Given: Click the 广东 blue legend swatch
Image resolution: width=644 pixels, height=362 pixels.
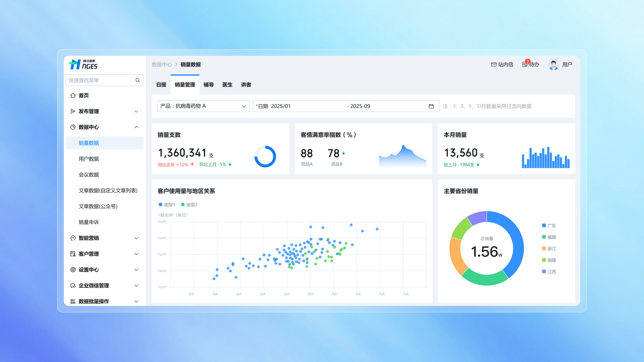Looking at the screenshot, I should coord(544,225).
